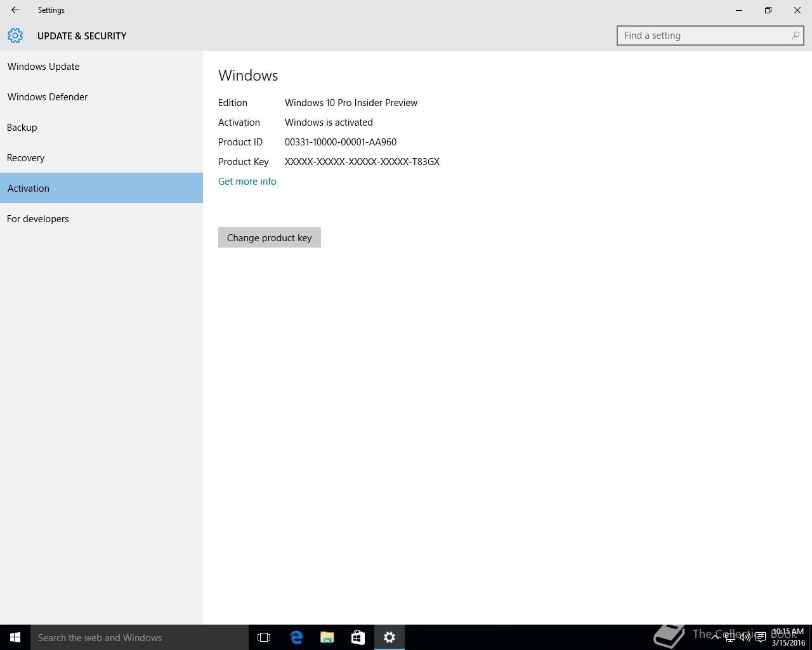This screenshot has height=650, width=812.
Task: Click the Windows is activated status text
Action: [329, 123]
